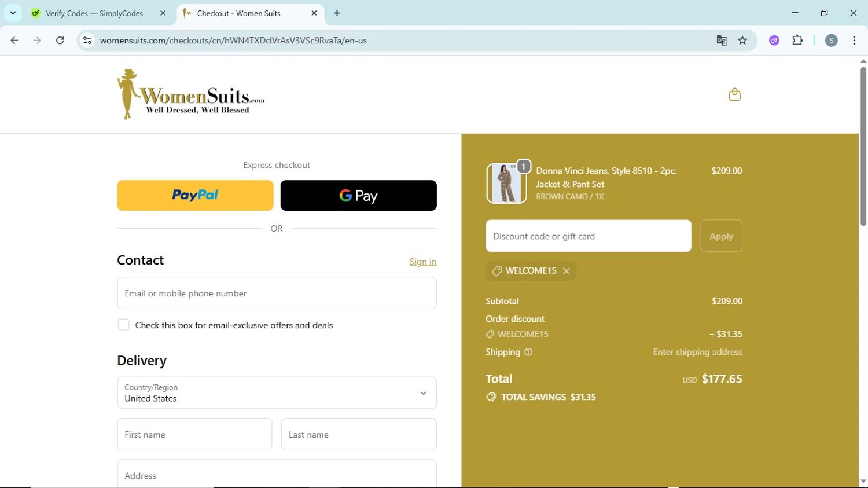Open the shopping bag cart icon
This screenshot has width=868, height=488.
coord(734,94)
